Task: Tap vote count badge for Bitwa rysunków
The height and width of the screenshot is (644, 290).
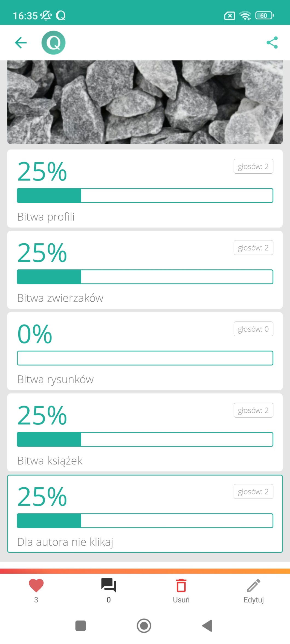Action: pos(253,329)
